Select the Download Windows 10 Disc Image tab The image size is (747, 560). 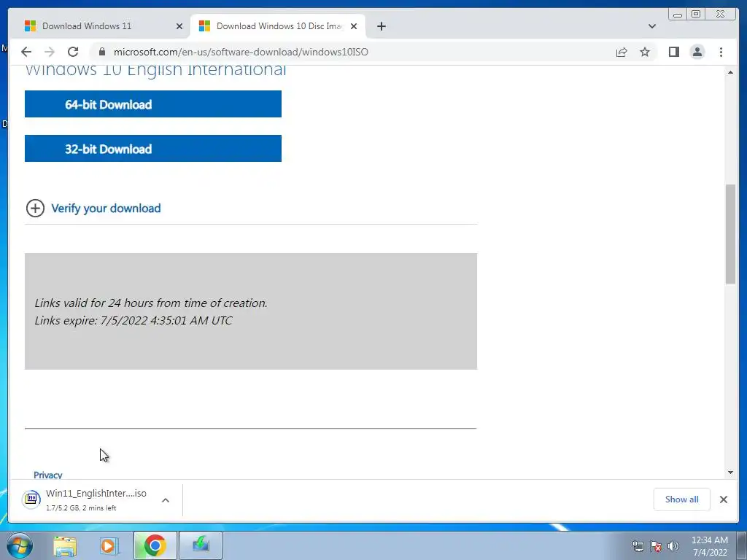279,26
